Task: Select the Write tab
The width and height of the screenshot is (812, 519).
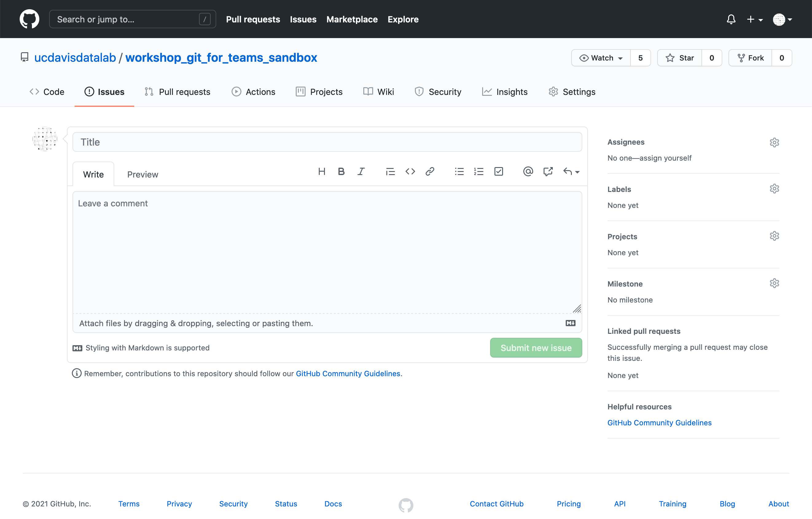Action: [x=93, y=174]
